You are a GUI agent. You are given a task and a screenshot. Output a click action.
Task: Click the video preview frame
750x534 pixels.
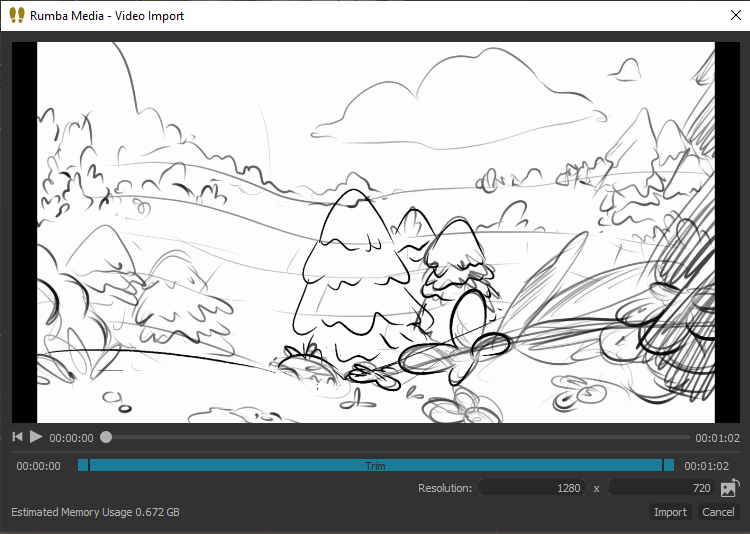point(376,232)
